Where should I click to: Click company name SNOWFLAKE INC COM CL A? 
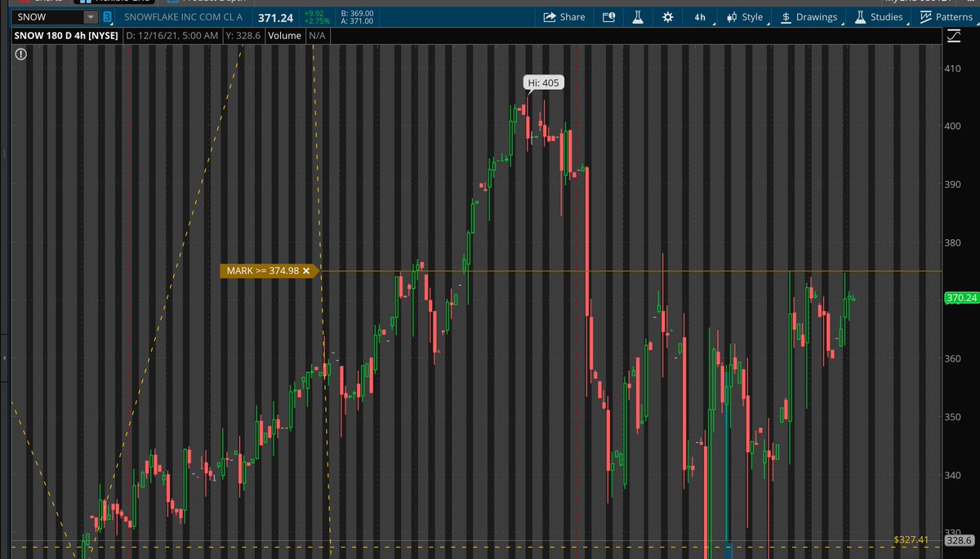coord(183,17)
